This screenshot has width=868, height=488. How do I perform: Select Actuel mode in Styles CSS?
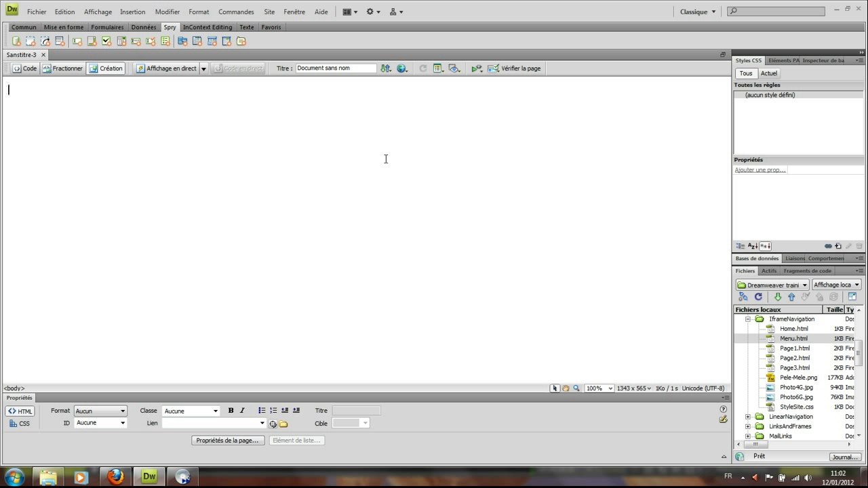(769, 73)
